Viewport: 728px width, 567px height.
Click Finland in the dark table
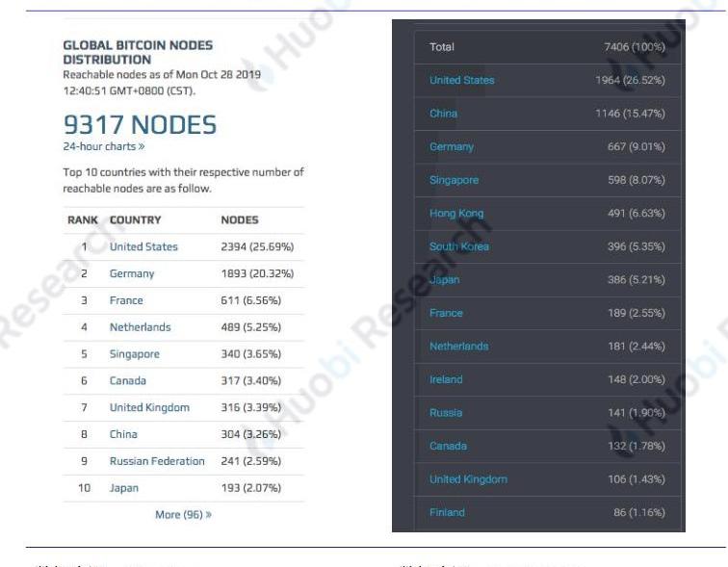(x=447, y=512)
